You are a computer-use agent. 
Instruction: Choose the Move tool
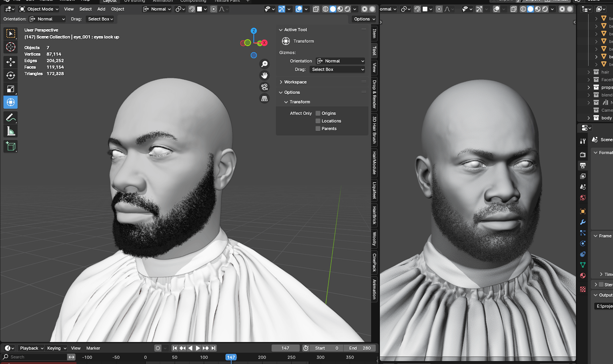coord(11,62)
